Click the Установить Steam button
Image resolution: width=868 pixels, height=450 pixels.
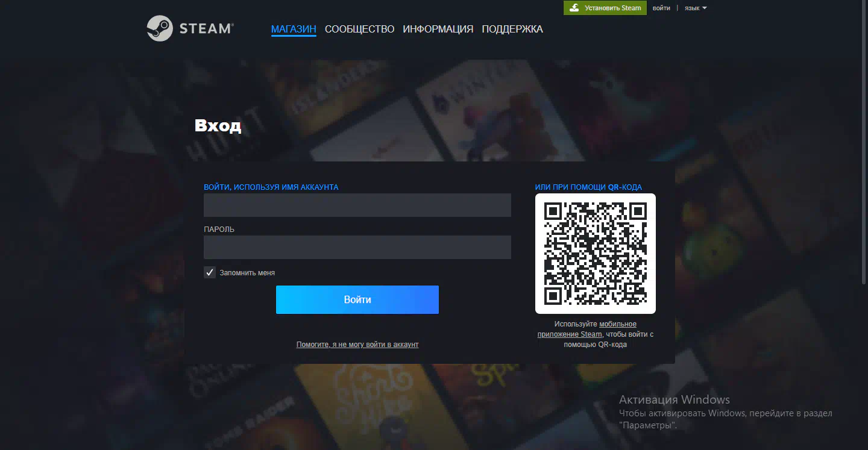pyautogui.click(x=605, y=8)
